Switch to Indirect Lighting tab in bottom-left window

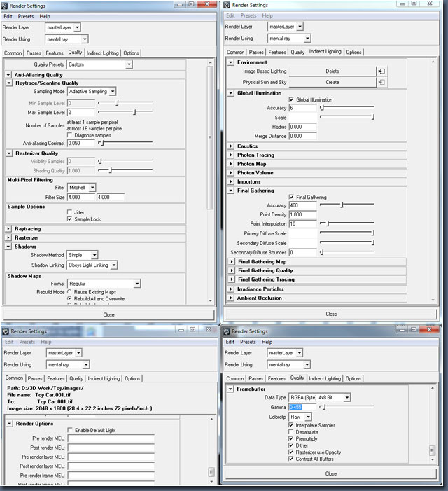[104, 379]
